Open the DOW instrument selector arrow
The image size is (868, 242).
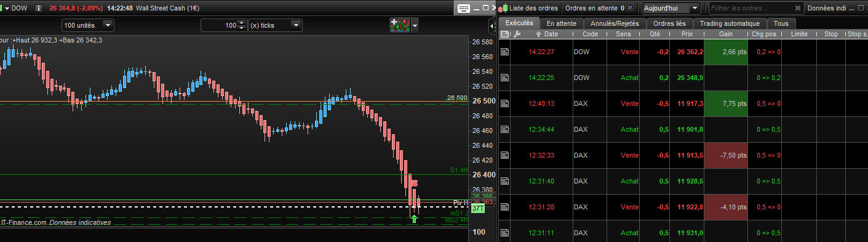(x=7, y=9)
